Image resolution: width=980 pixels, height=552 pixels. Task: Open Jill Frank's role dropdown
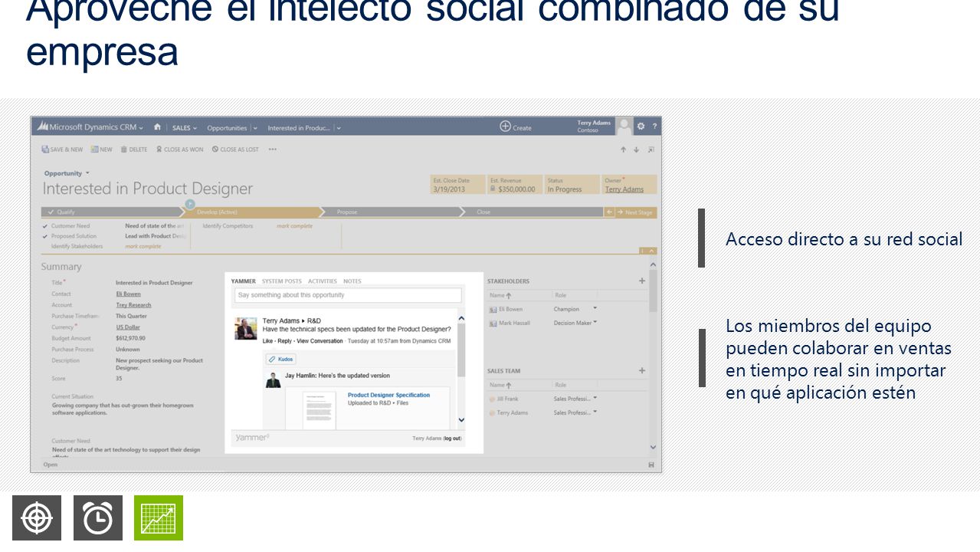coord(595,398)
